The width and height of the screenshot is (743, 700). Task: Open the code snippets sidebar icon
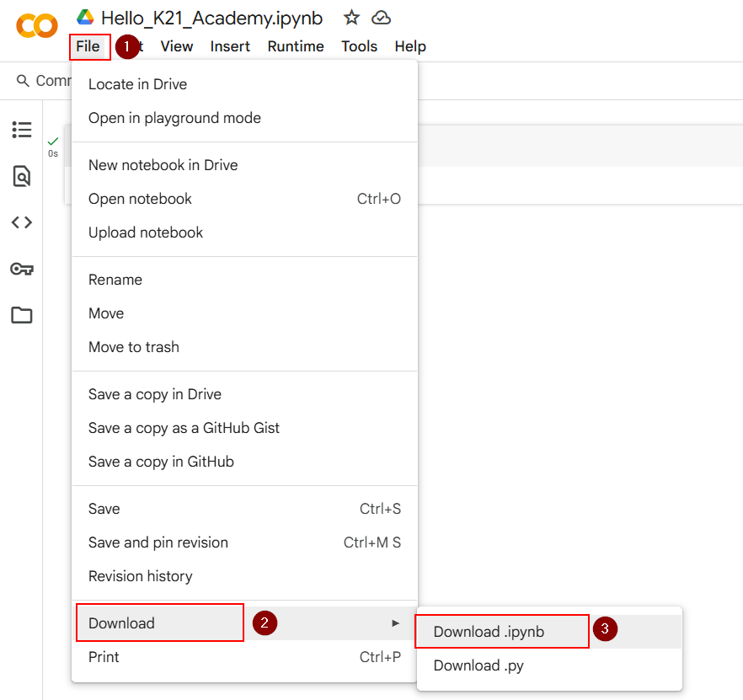click(x=22, y=222)
